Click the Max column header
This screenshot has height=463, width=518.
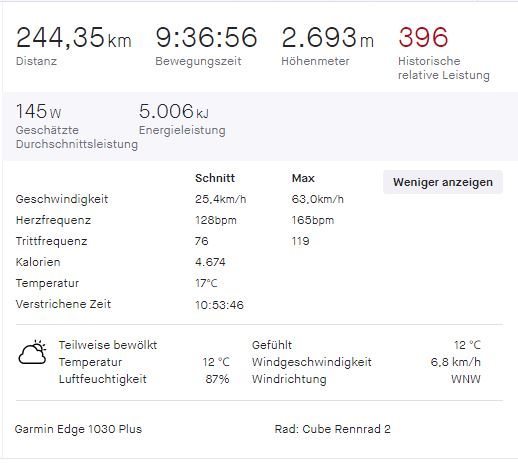click(x=303, y=178)
